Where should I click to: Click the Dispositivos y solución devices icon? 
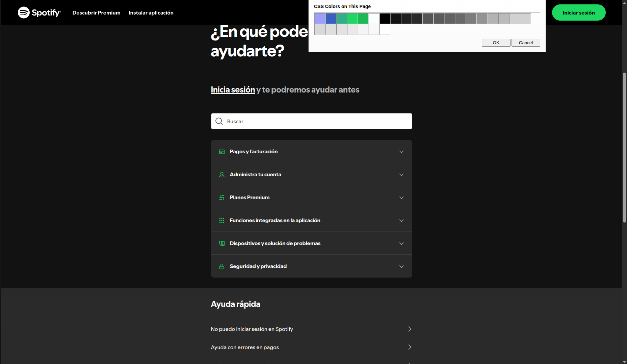(x=222, y=243)
